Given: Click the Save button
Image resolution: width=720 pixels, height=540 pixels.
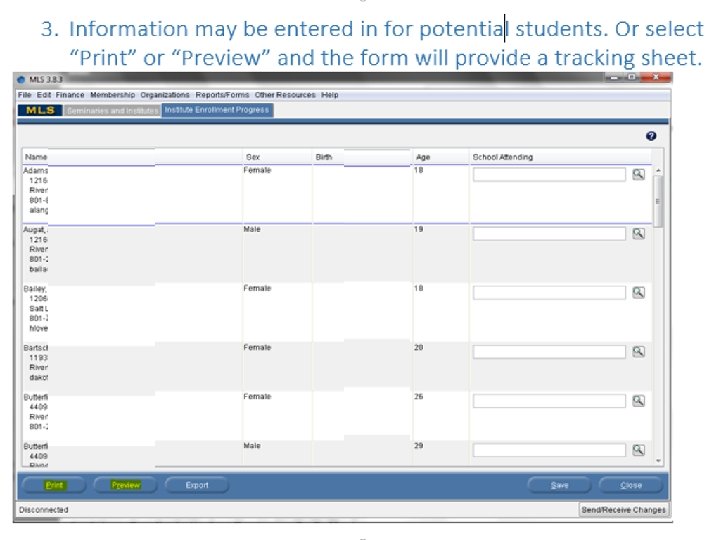Looking at the screenshot, I should click(559, 485).
